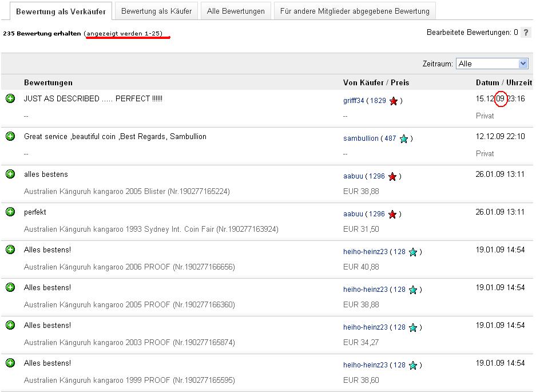Click teal star in the Kangaroo 2006 PROOF row

click(413, 252)
